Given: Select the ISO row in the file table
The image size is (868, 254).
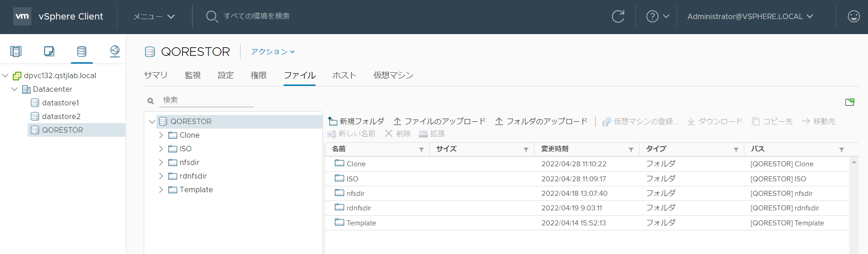Looking at the screenshot, I should [x=587, y=179].
